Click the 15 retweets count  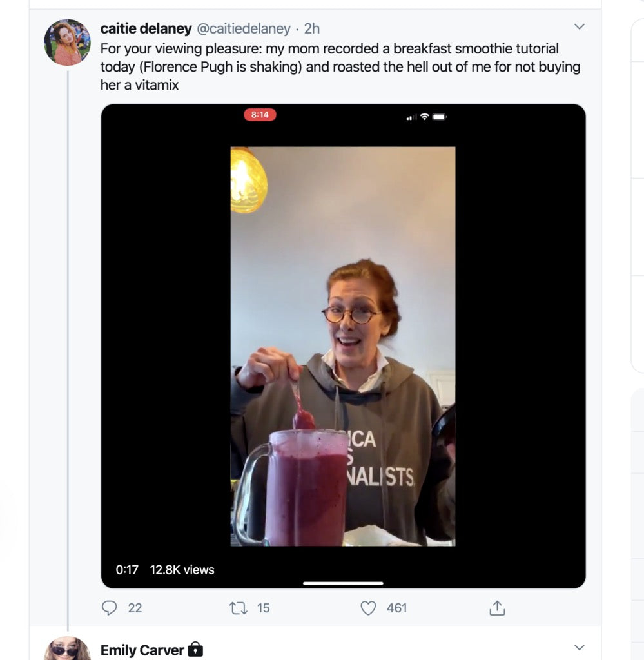[x=263, y=608]
